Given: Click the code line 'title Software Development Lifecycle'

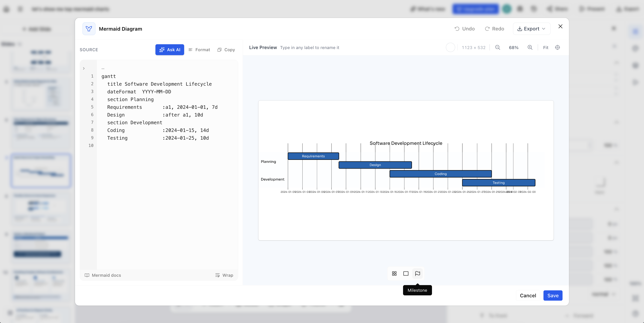Looking at the screenshot, I should 159,84.
